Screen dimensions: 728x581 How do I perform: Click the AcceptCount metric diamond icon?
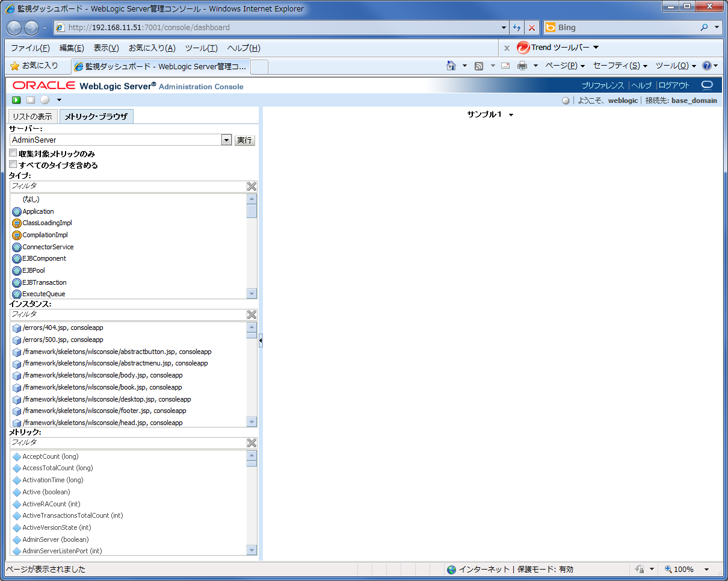coord(17,457)
